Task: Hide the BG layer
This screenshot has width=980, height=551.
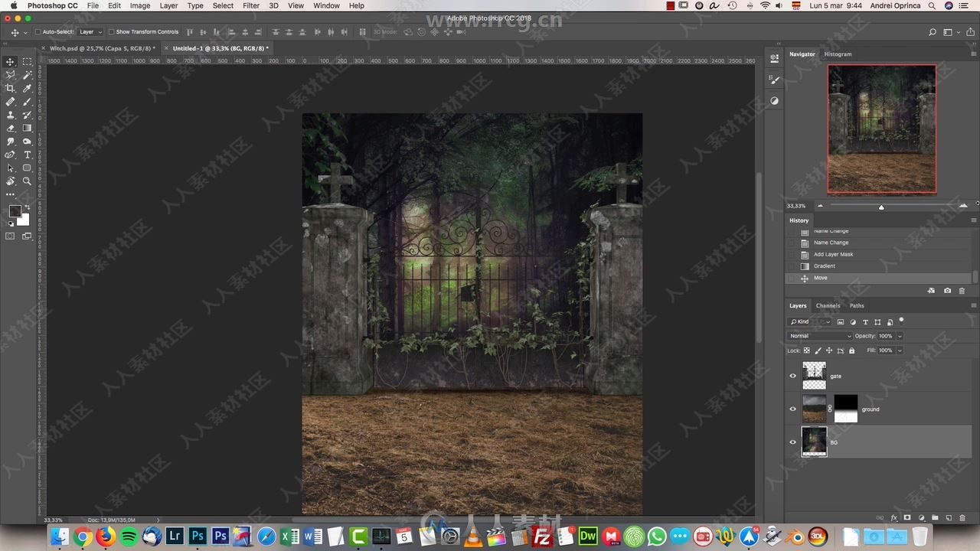Action: point(792,442)
